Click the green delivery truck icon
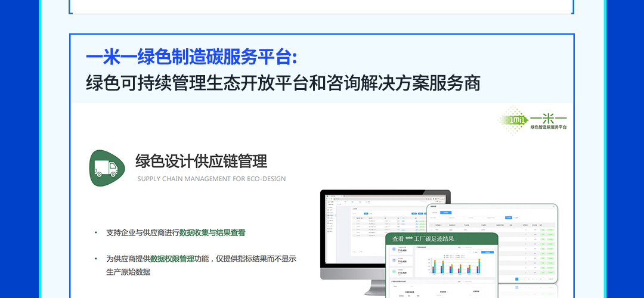This screenshot has height=298, width=644. point(106,168)
